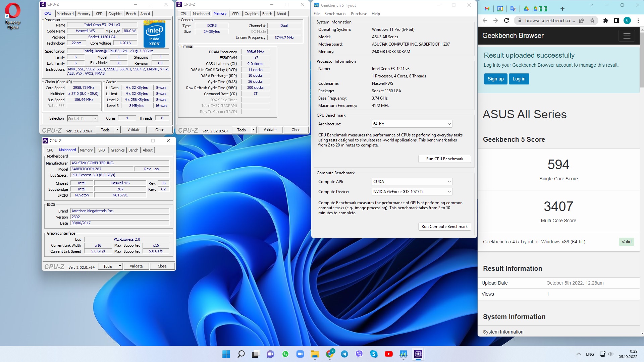Image resolution: width=644 pixels, height=362 pixels.
Task: Click Tools button in CPU-Z CPU window
Action: [105, 130]
